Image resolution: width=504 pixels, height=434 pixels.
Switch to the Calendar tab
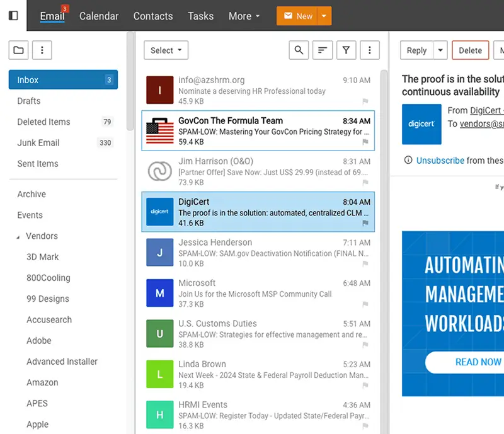(x=99, y=16)
